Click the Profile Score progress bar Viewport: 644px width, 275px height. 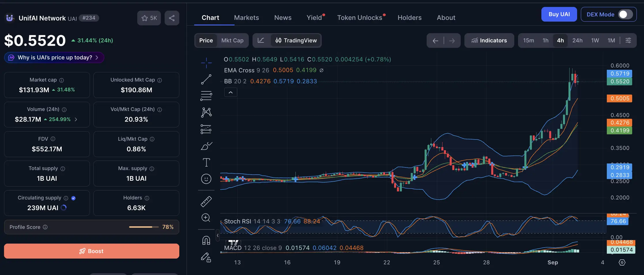144,227
